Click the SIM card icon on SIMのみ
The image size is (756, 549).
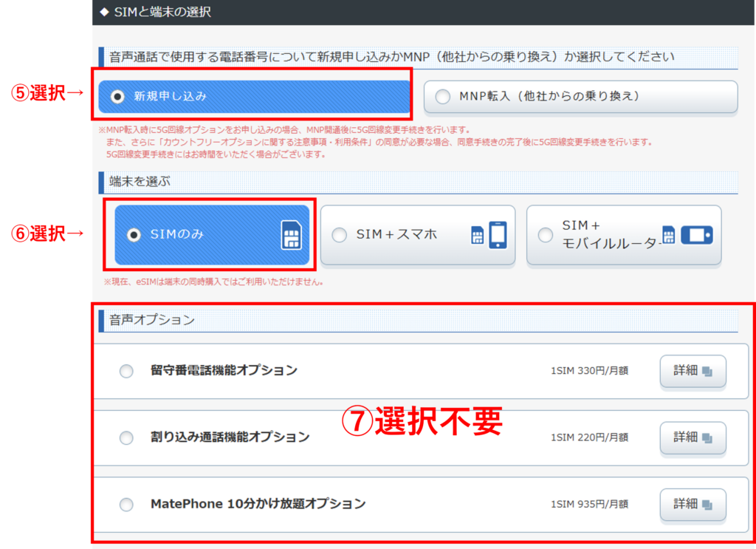[292, 235]
